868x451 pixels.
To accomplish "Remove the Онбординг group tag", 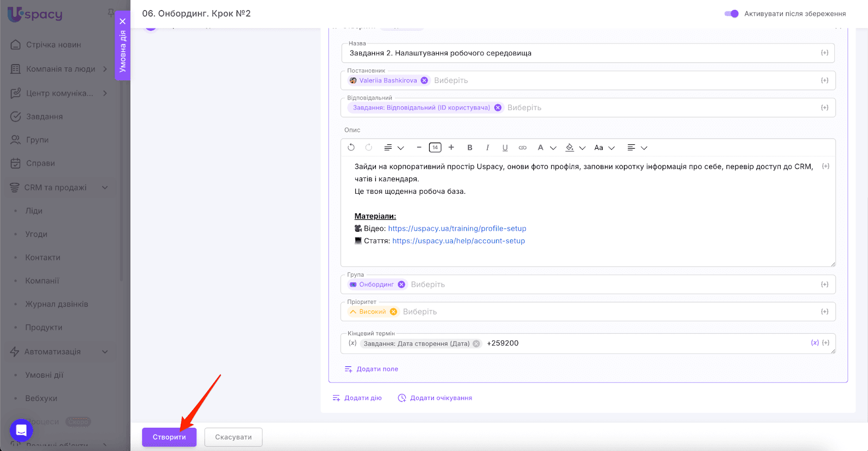I will (401, 284).
